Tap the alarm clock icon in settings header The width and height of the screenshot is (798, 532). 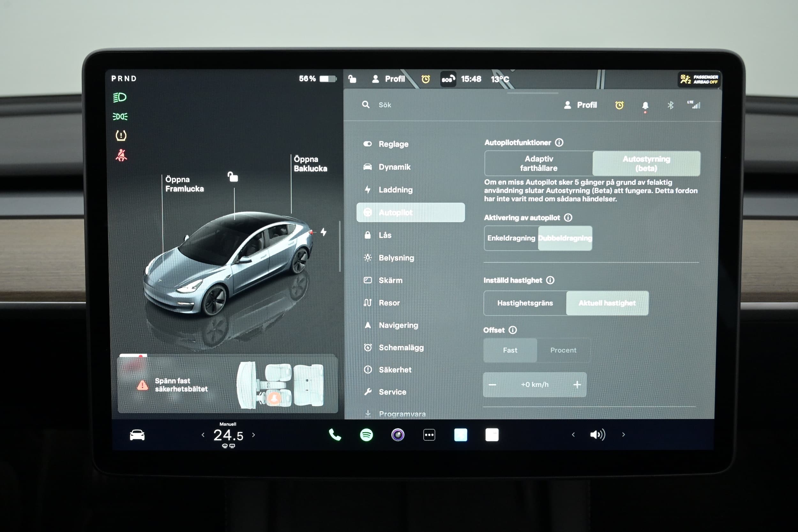point(619,105)
